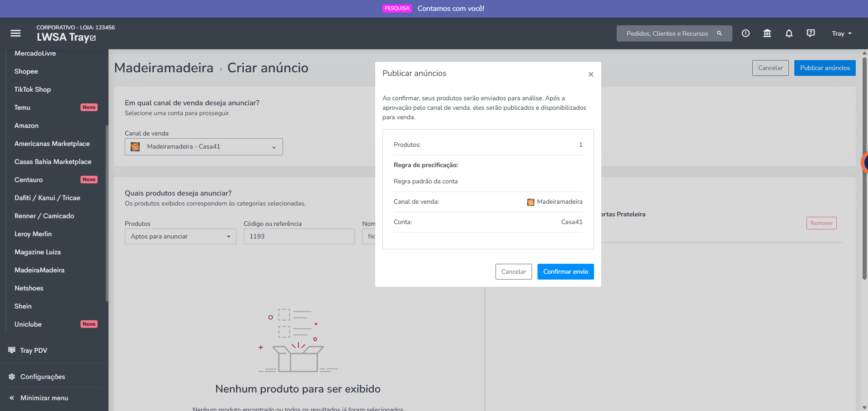Select Uniclube in sidebar
This screenshot has height=411, width=868.
coord(28,324)
